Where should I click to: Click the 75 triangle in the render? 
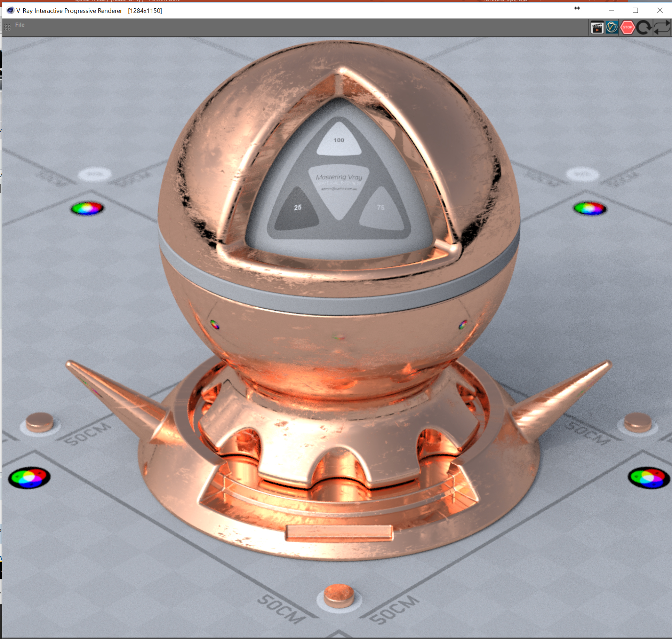coord(381,210)
